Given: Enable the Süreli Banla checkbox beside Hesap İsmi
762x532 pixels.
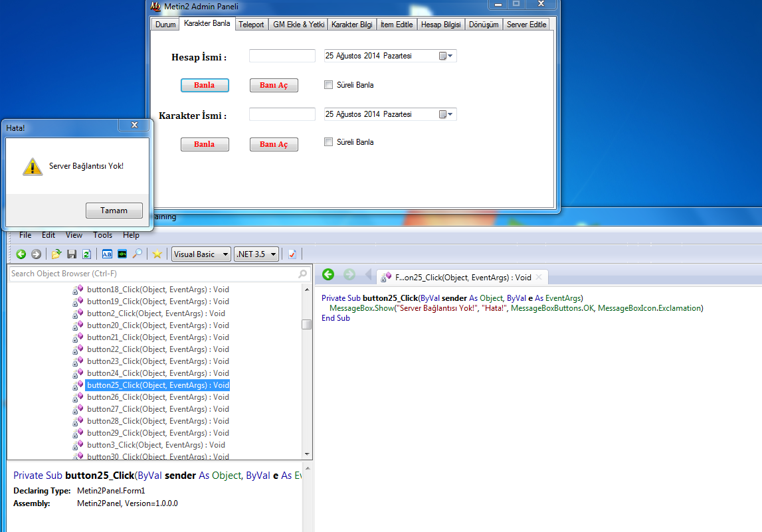Looking at the screenshot, I should click(x=328, y=84).
